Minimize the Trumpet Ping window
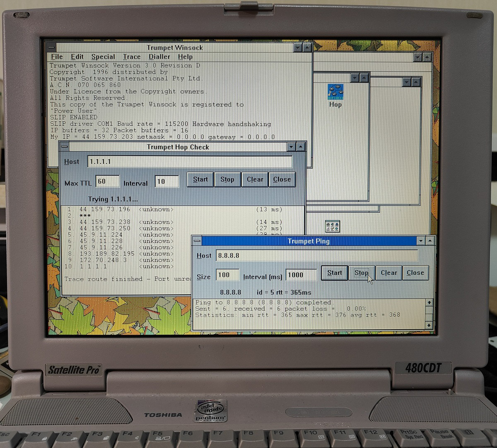Screen dimensions: 497x448 click(x=421, y=241)
